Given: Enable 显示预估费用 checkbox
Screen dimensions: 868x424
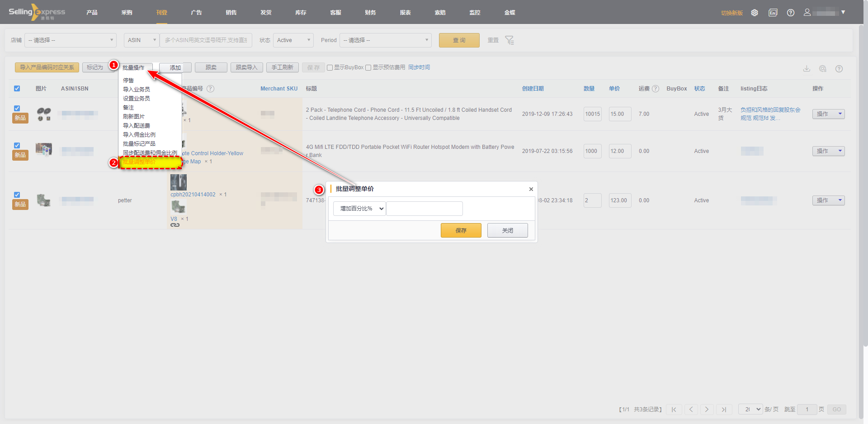Looking at the screenshot, I should click(x=368, y=68).
